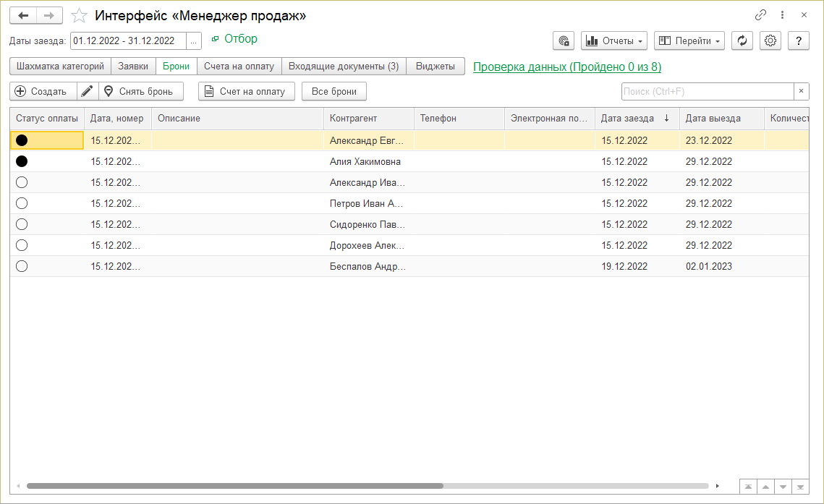The image size is (824, 504).
Task: Sort by the Статус оплаты column header
Action: point(47,118)
